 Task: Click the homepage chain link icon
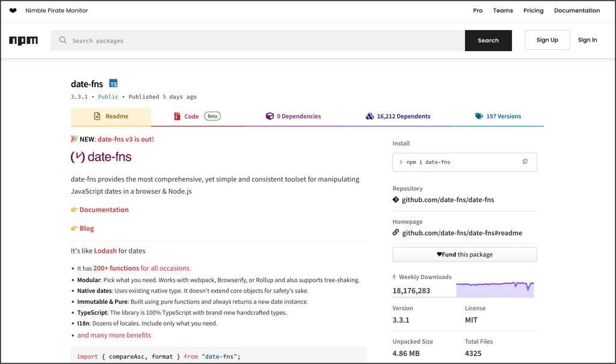(x=396, y=232)
